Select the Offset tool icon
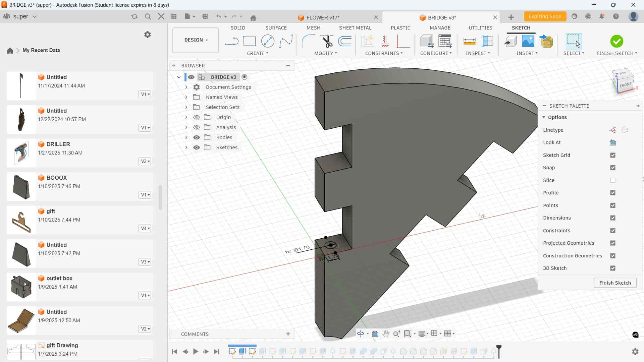644x362 pixels. point(345,41)
